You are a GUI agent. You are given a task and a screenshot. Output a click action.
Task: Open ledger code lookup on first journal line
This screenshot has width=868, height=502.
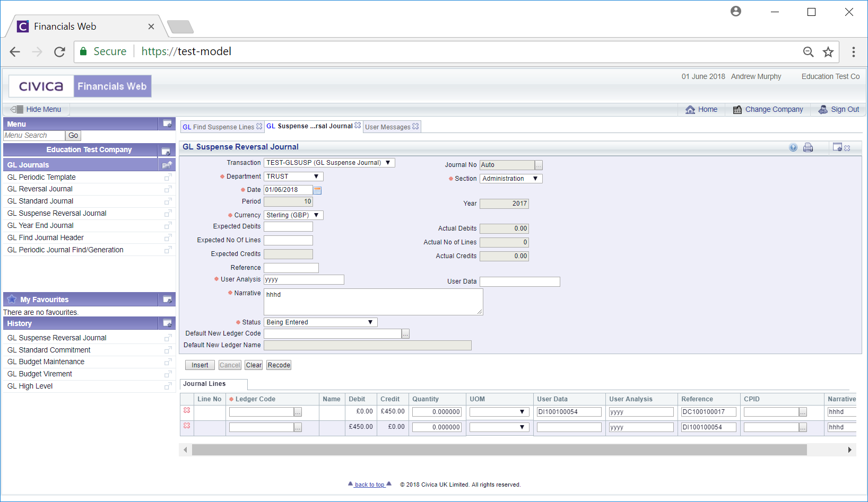point(298,412)
